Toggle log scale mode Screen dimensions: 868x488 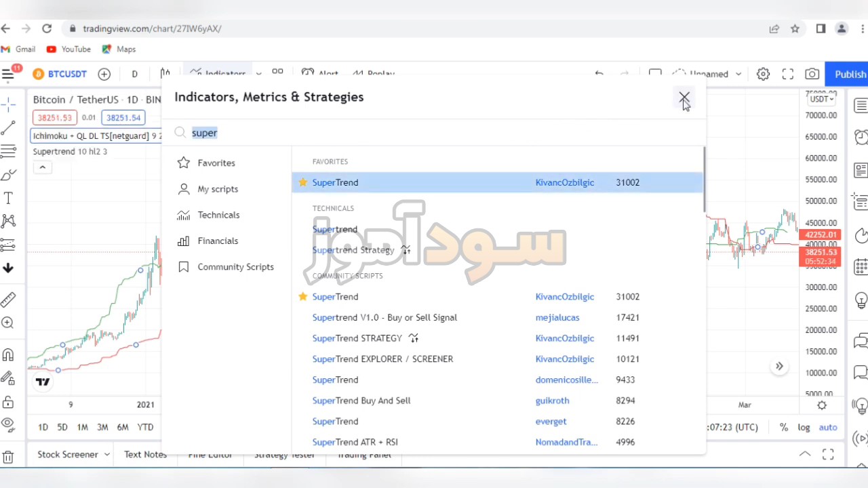(804, 427)
